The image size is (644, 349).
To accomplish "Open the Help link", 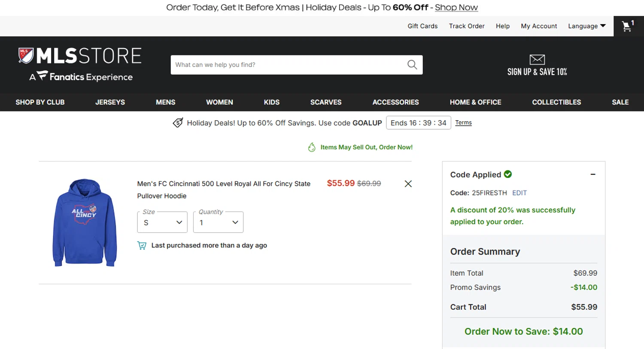I will click(503, 26).
